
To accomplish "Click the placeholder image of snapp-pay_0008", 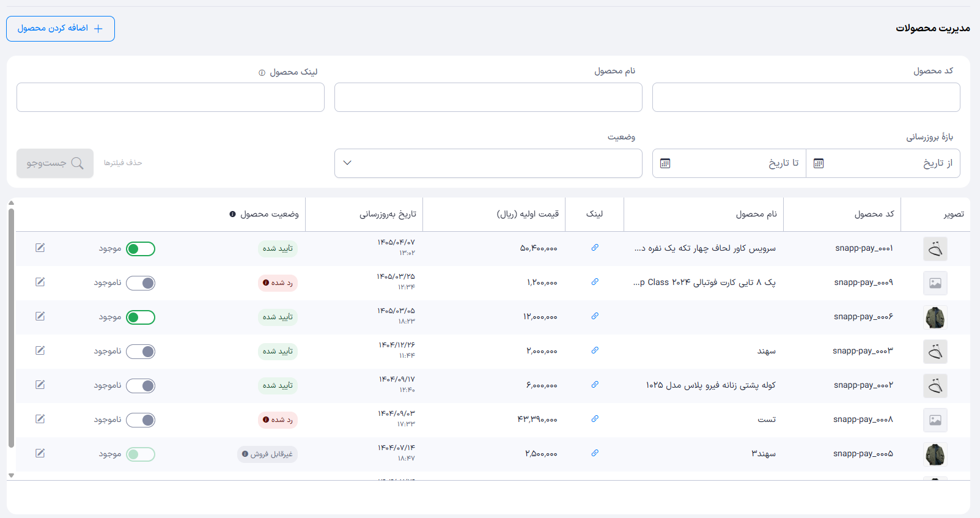I will (935, 420).
